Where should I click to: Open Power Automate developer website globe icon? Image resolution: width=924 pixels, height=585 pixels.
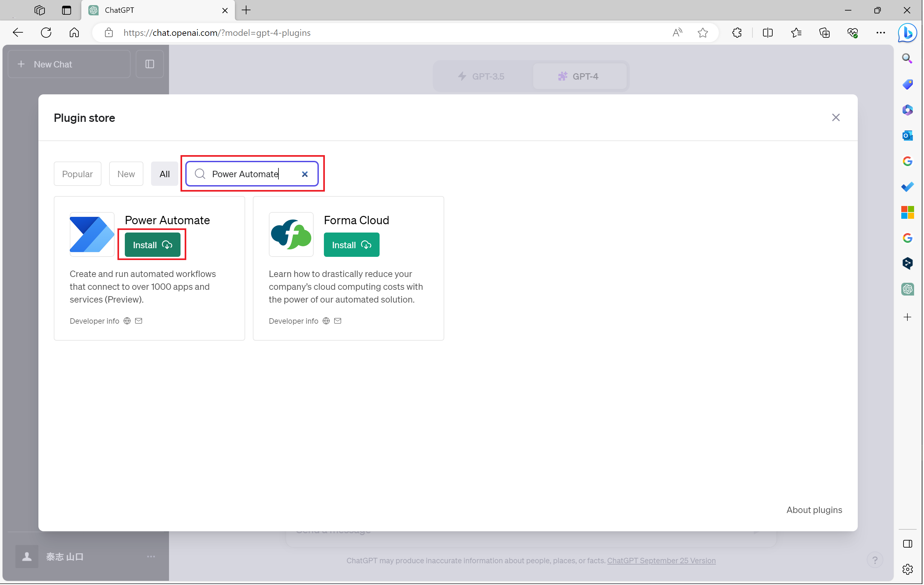[x=127, y=321]
